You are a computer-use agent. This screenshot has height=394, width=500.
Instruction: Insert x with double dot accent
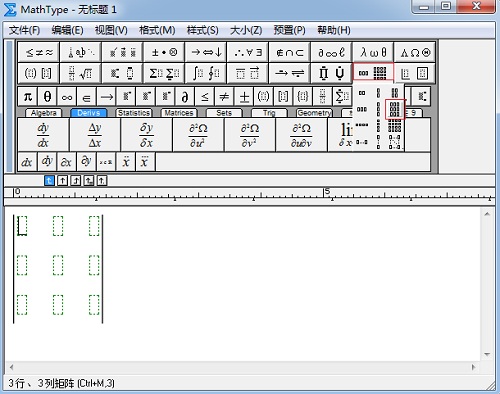(x=126, y=162)
